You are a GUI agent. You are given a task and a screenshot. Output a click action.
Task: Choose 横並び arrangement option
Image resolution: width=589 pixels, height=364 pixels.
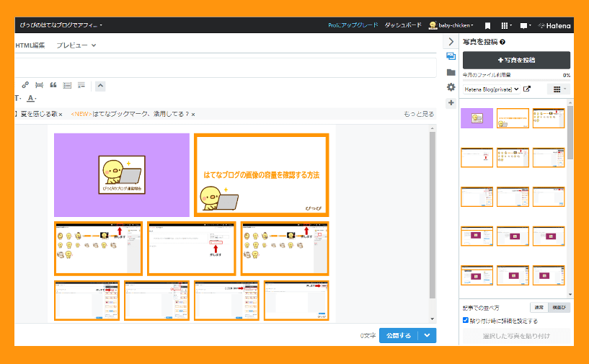[559, 307]
